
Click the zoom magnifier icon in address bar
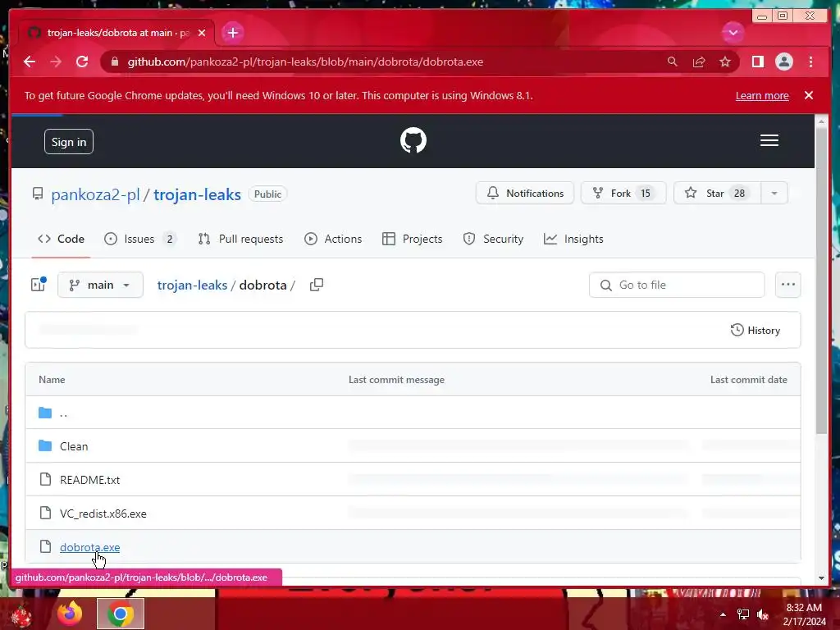click(x=673, y=62)
